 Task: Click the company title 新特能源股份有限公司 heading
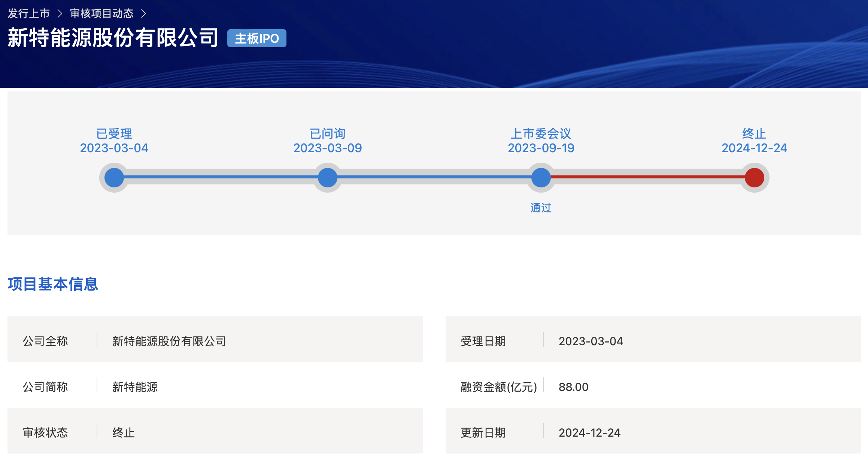[113, 38]
